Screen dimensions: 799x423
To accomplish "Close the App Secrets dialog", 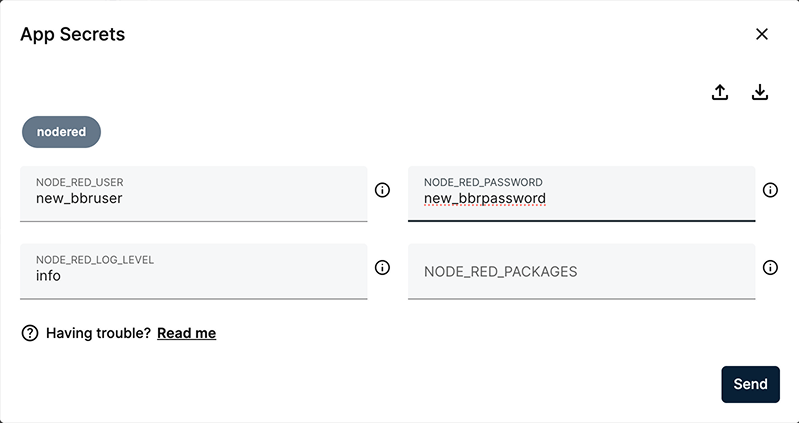I will 762,34.
